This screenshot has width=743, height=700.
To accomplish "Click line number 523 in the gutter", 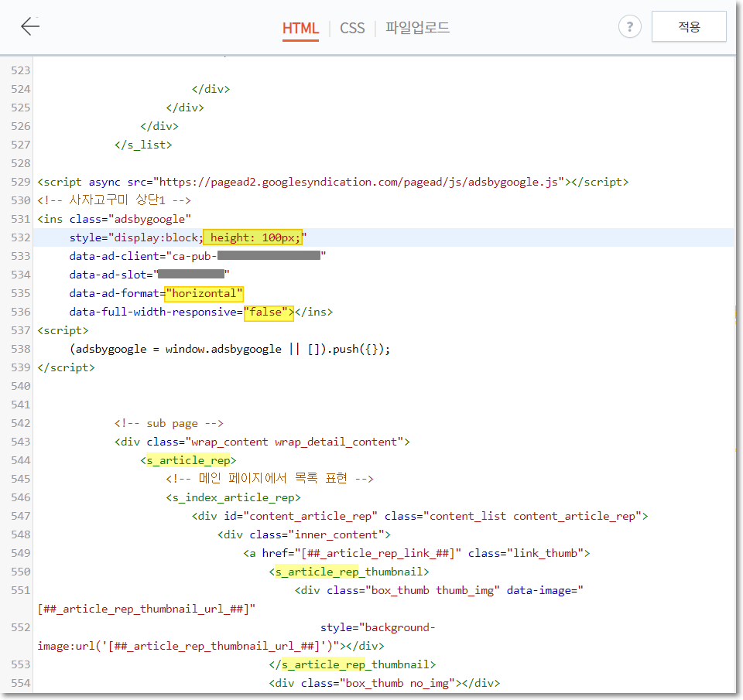I will pos(20,70).
